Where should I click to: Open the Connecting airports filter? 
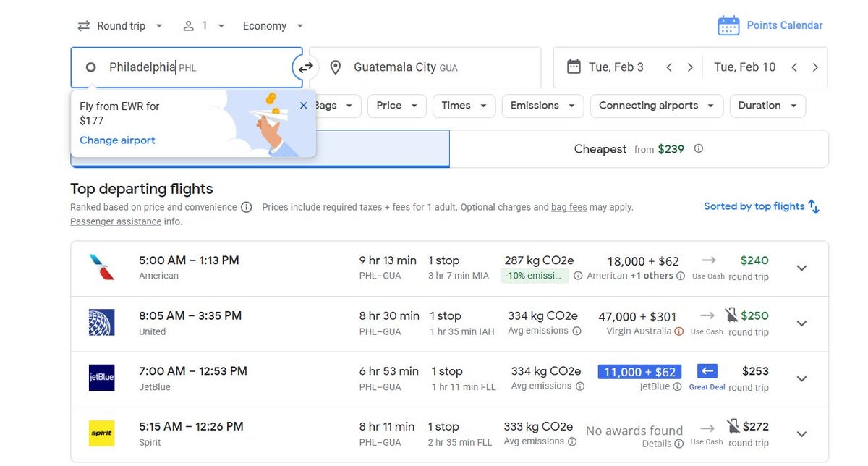[656, 106]
